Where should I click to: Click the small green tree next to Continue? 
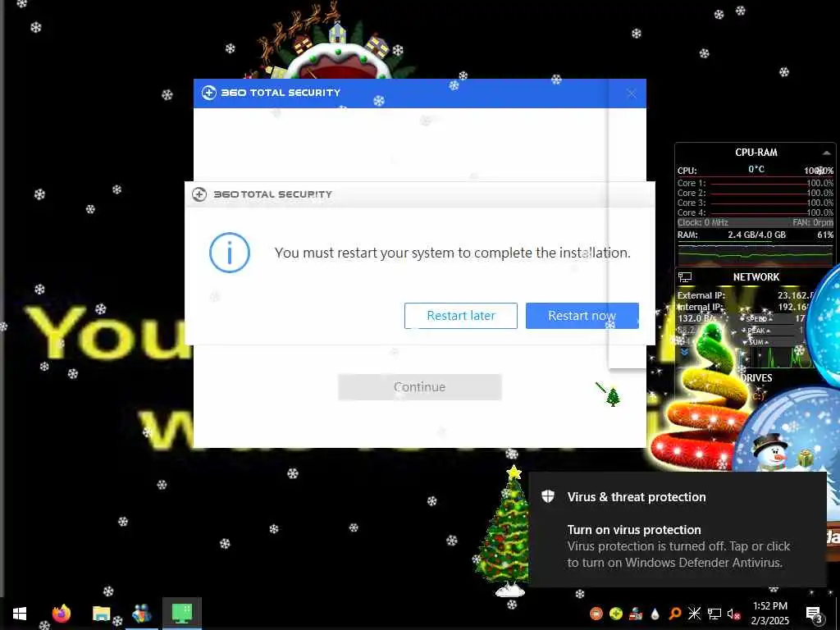613,397
